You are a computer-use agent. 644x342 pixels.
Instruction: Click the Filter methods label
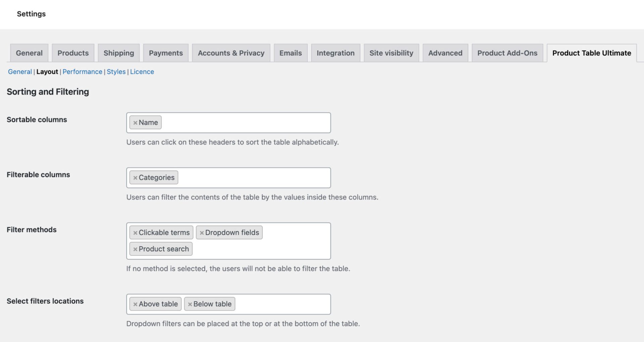32,230
